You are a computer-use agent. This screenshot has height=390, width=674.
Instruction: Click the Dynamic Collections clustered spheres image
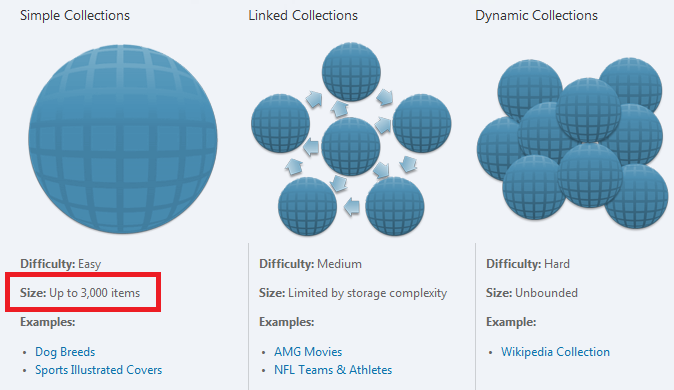573,143
